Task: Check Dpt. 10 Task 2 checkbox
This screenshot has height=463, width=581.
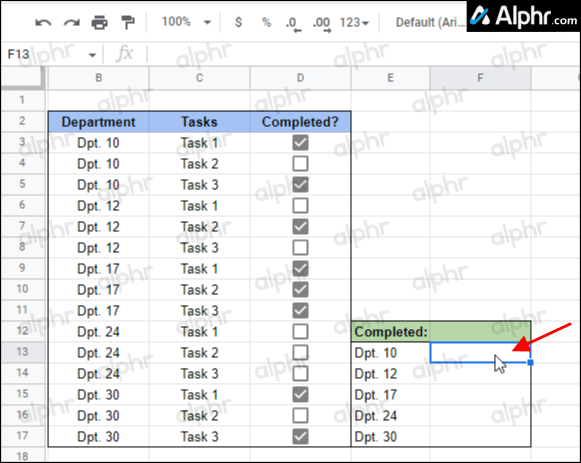Action: coord(300,163)
